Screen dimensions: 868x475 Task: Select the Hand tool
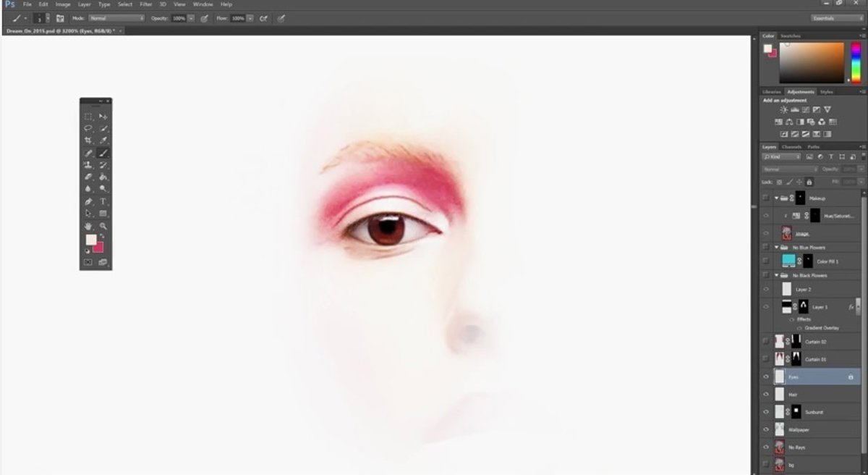point(88,227)
